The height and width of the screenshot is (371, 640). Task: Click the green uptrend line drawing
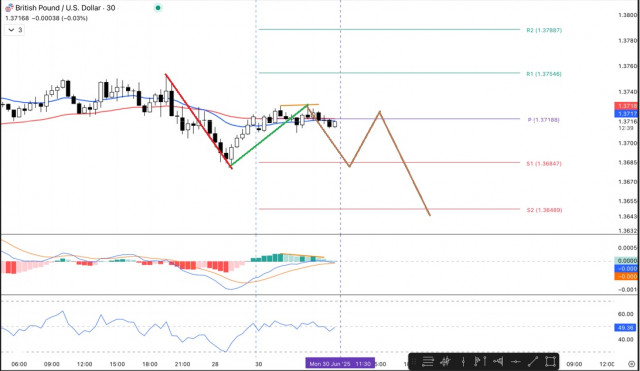[x=269, y=136]
